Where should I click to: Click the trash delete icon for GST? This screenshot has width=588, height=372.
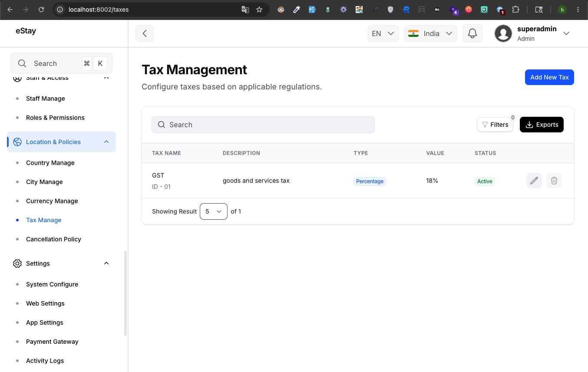[554, 181]
